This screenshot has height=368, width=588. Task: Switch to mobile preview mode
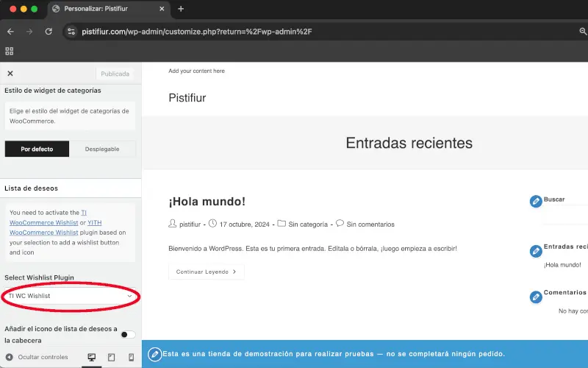[x=132, y=357]
